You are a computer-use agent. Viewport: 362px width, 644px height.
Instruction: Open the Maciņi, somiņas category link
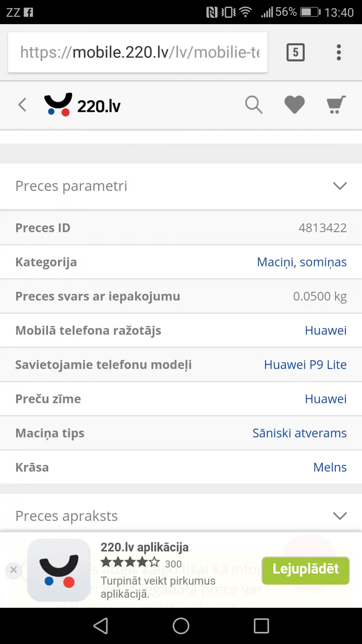(x=302, y=262)
